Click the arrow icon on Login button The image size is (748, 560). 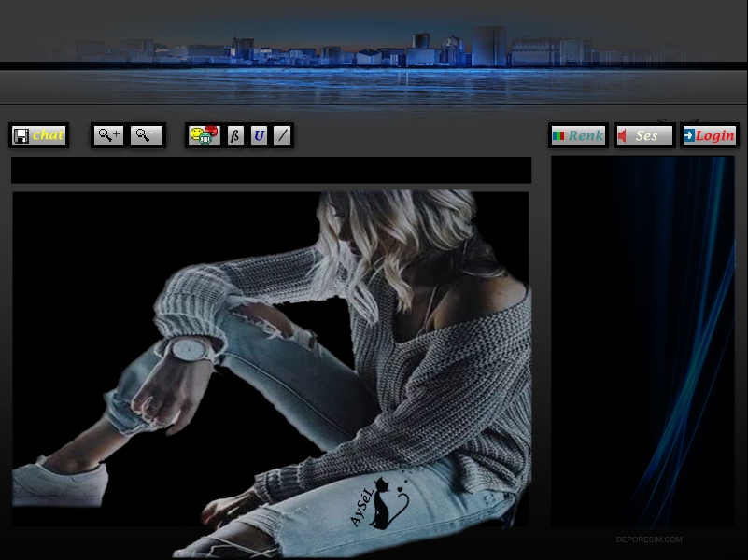(688, 136)
